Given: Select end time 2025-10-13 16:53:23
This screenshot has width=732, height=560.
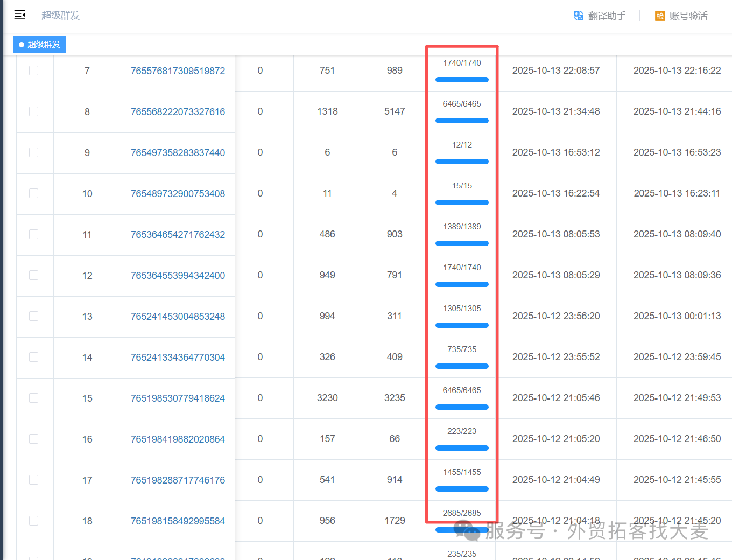Looking at the screenshot, I should [677, 152].
